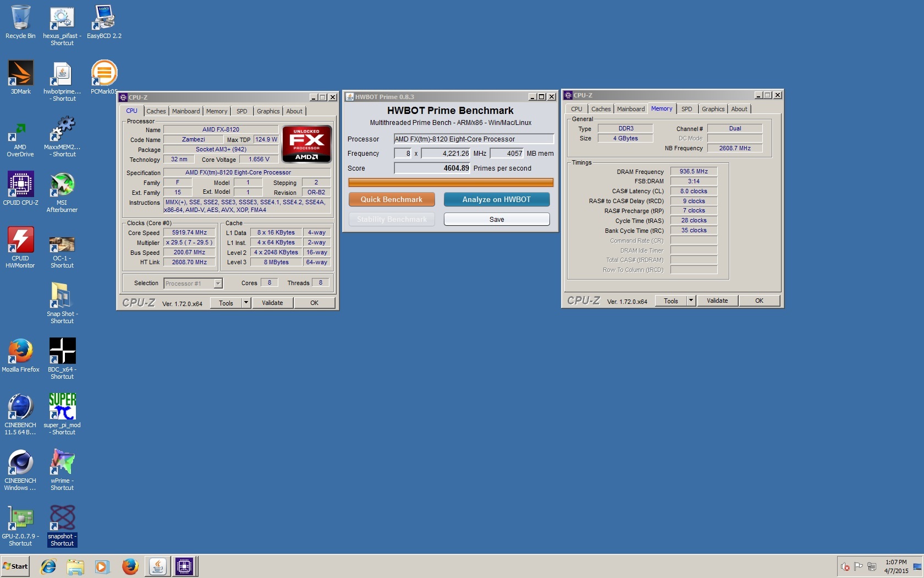Screen dimensions: 924x578
Task: Open the super_pi_mod shortcut icon
Action: click(x=62, y=414)
